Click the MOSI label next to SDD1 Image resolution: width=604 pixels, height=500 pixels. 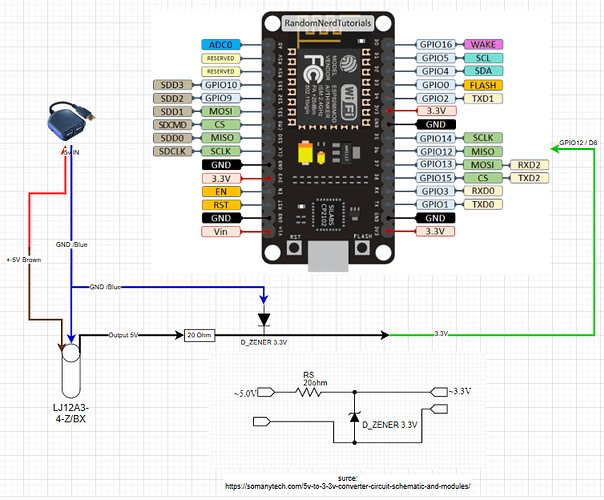click(221, 111)
